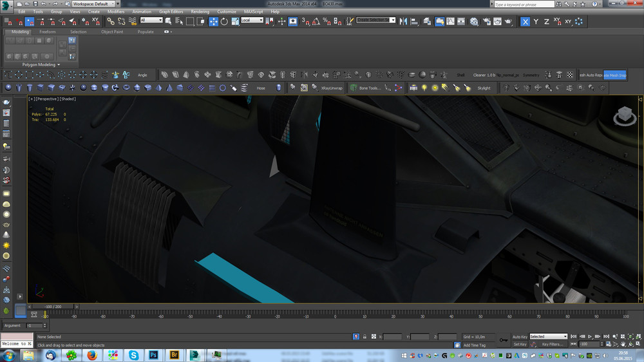This screenshot has width=644, height=362.
Task: Click the Mirror tool icon
Action: (x=404, y=21)
